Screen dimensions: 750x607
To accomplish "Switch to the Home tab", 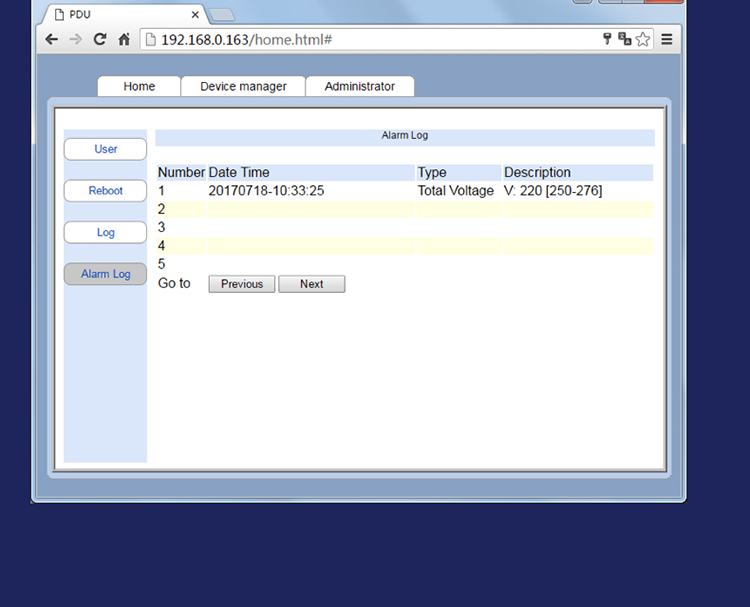I will point(139,86).
